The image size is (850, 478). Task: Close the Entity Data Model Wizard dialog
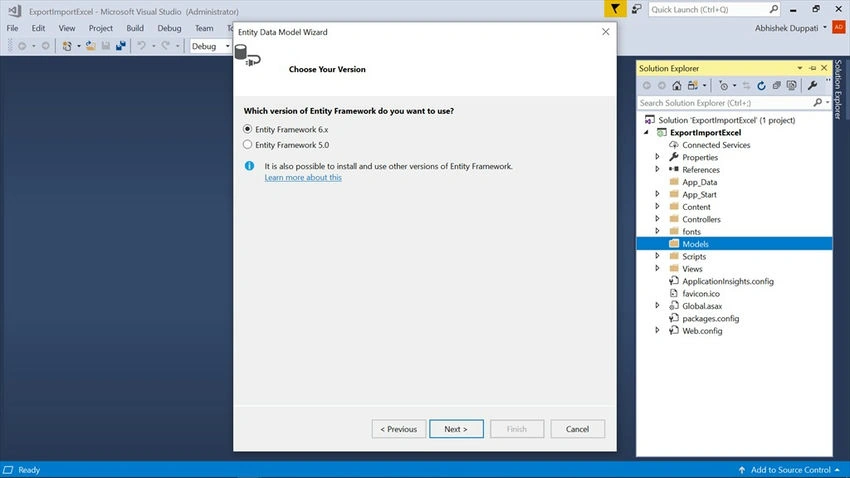pos(606,32)
